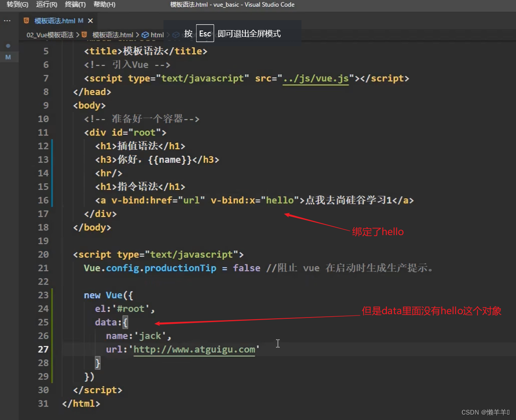
Task: Click the 'id="root"' attribute text
Action: [136, 133]
